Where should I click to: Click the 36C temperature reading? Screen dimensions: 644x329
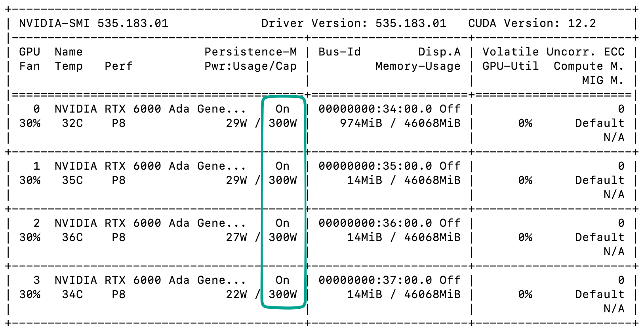72,237
